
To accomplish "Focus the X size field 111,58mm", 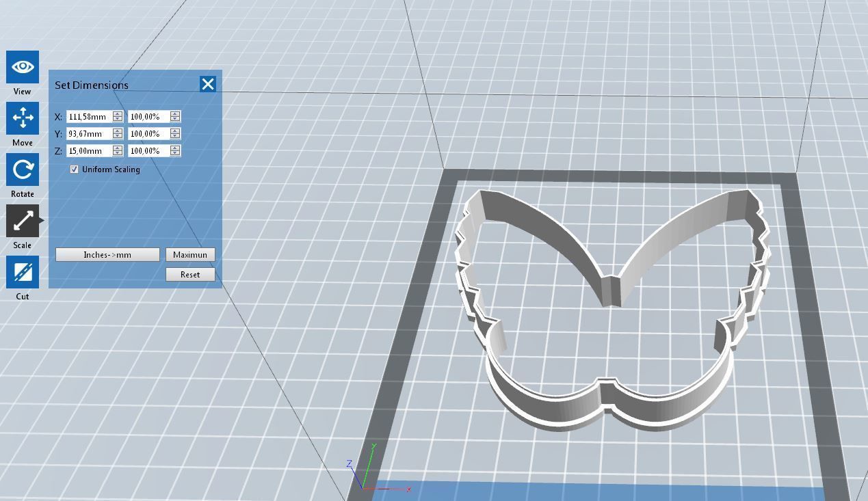I will point(89,116).
